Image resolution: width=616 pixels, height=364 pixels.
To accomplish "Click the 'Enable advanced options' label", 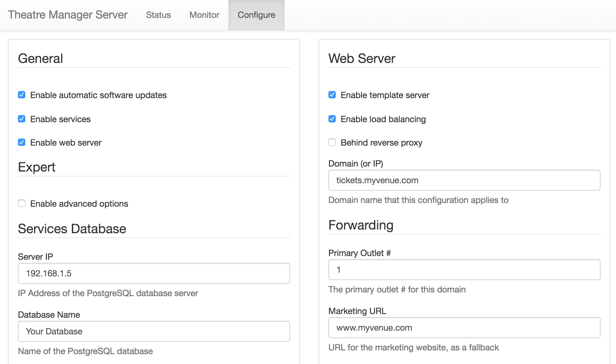I will 79,204.
